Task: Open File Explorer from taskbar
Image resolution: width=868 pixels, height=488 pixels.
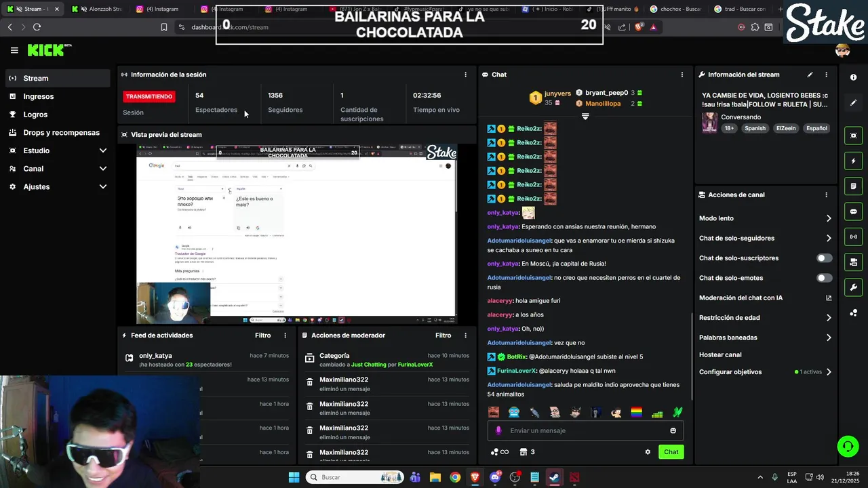Action: click(435, 477)
